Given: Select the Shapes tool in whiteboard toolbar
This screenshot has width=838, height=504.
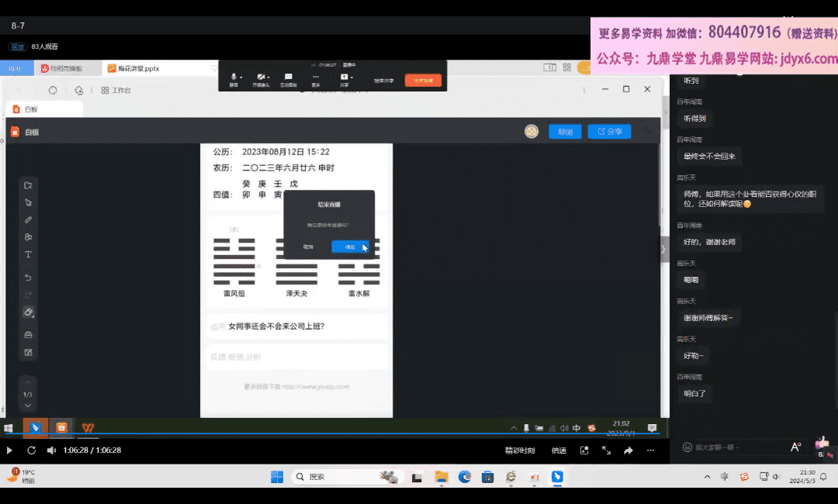Looking at the screenshot, I should coord(29,237).
